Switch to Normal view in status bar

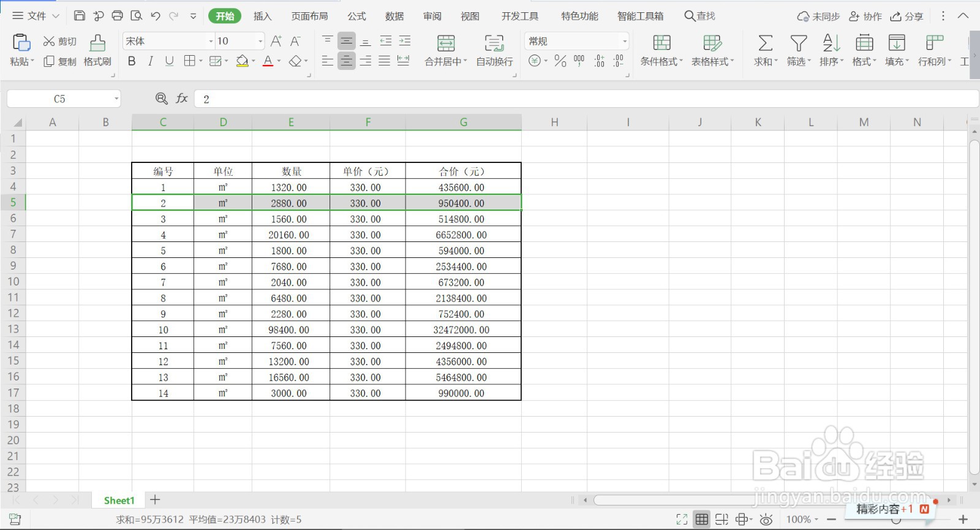(702, 520)
